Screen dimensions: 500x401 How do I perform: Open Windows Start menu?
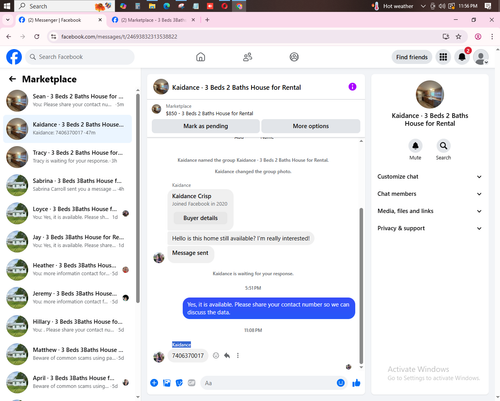[x=7, y=6]
